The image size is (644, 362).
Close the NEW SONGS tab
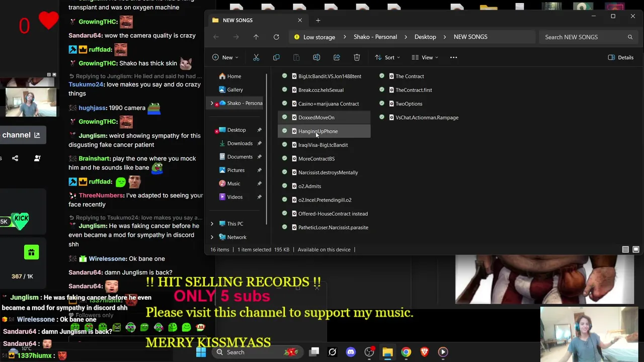(300, 20)
